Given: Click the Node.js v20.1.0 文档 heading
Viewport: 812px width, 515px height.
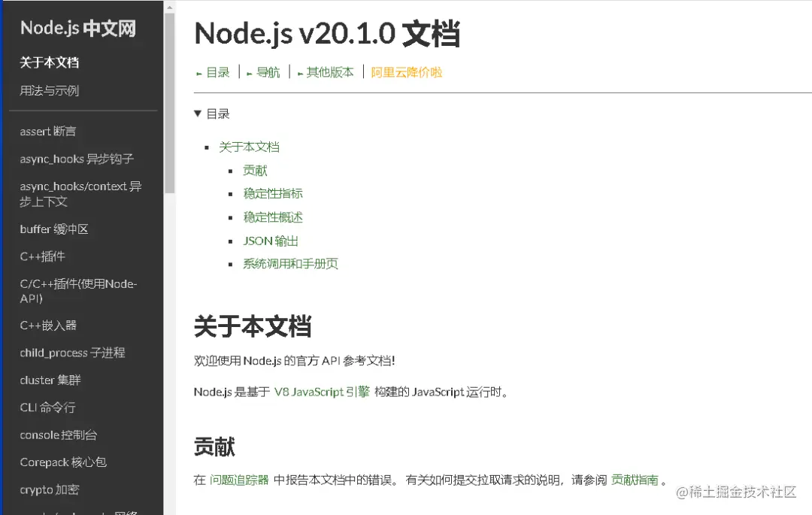Looking at the screenshot, I should [x=327, y=34].
